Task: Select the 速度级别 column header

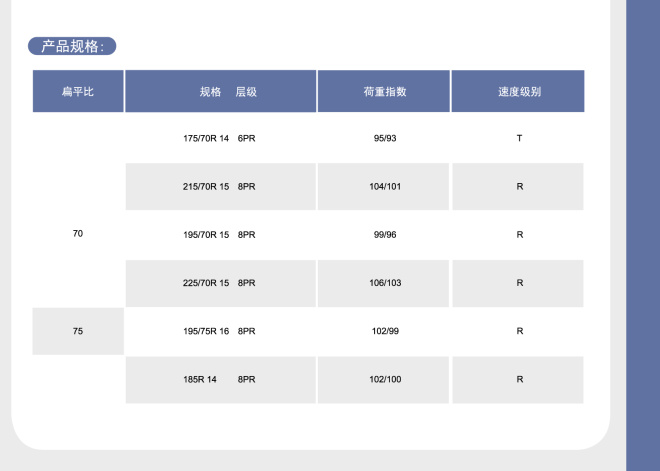Action: (x=518, y=91)
